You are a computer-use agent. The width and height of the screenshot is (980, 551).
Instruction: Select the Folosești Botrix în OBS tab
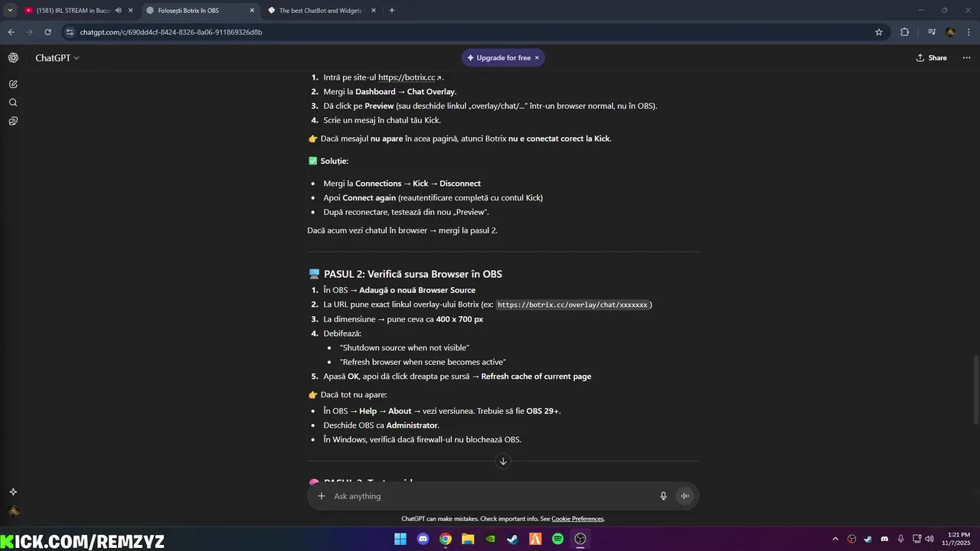[x=188, y=11]
